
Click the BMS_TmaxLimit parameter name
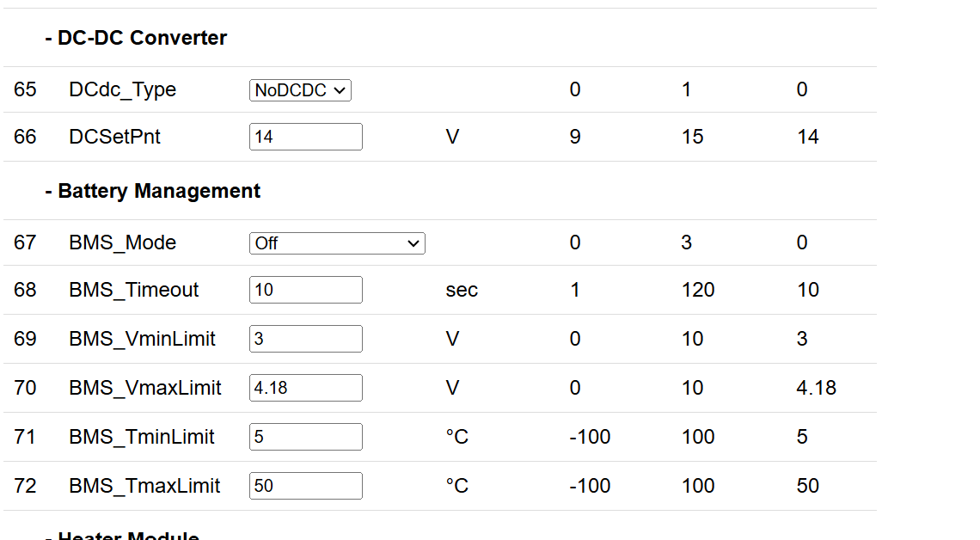click(x=144, y=486)
